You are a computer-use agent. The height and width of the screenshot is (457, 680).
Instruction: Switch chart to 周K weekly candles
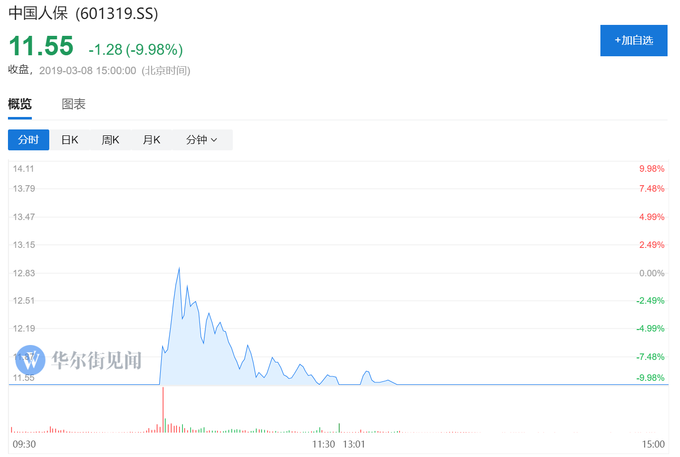click(110, 140)
